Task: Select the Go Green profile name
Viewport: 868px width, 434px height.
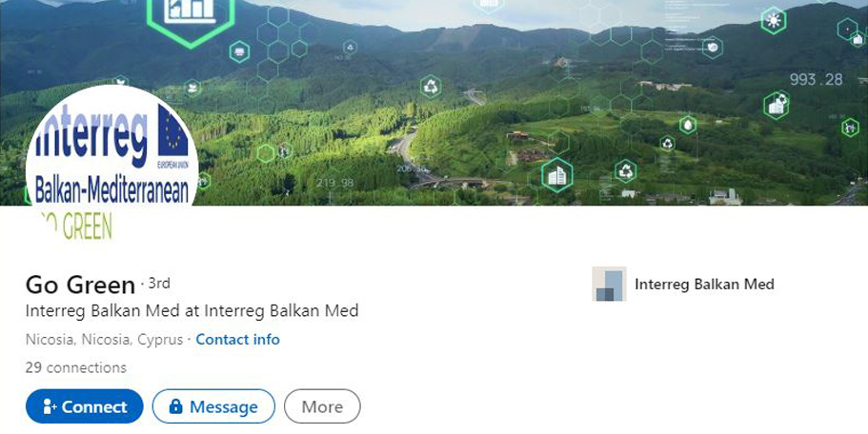Action: [80, 285]
